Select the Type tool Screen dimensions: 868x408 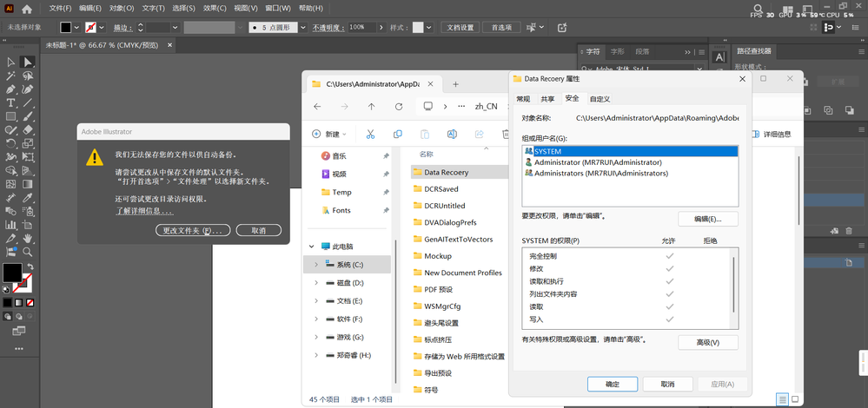click(10, 102)
